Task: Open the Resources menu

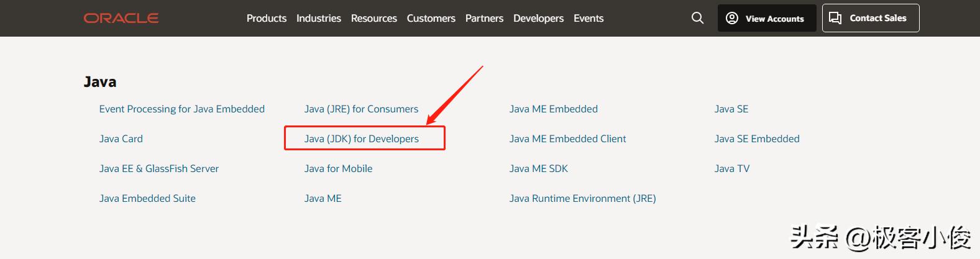Action: 374,19
